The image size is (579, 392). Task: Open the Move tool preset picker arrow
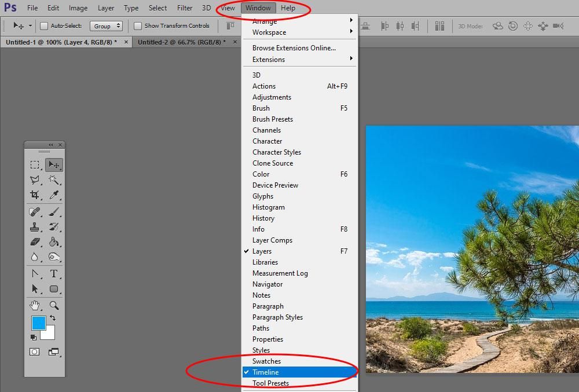(30, 26)
